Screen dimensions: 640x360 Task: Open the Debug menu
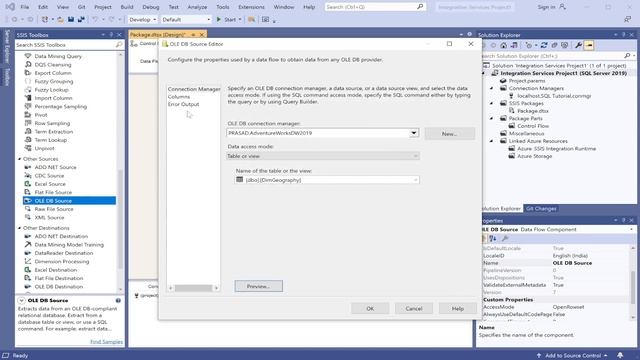[151, 7]
